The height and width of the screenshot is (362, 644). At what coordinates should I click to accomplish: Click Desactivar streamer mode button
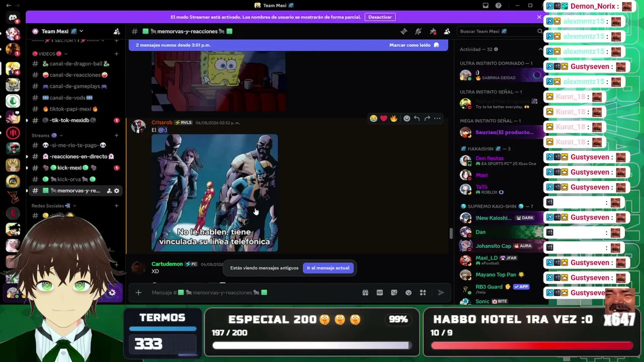click(380, 17)
